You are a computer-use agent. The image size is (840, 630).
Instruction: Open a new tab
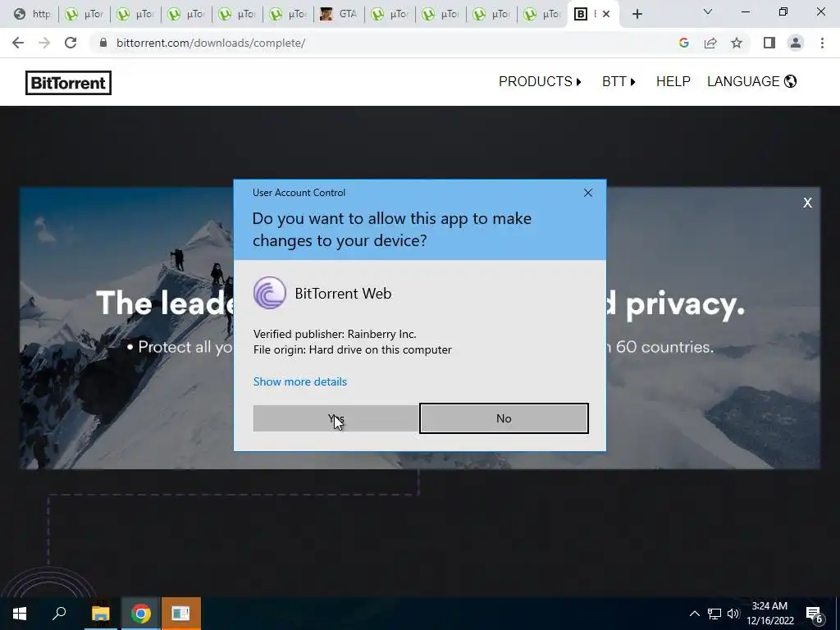(637, 15)
